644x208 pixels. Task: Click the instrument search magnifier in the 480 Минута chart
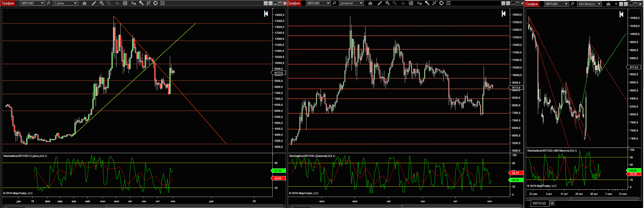click(572, 4)
